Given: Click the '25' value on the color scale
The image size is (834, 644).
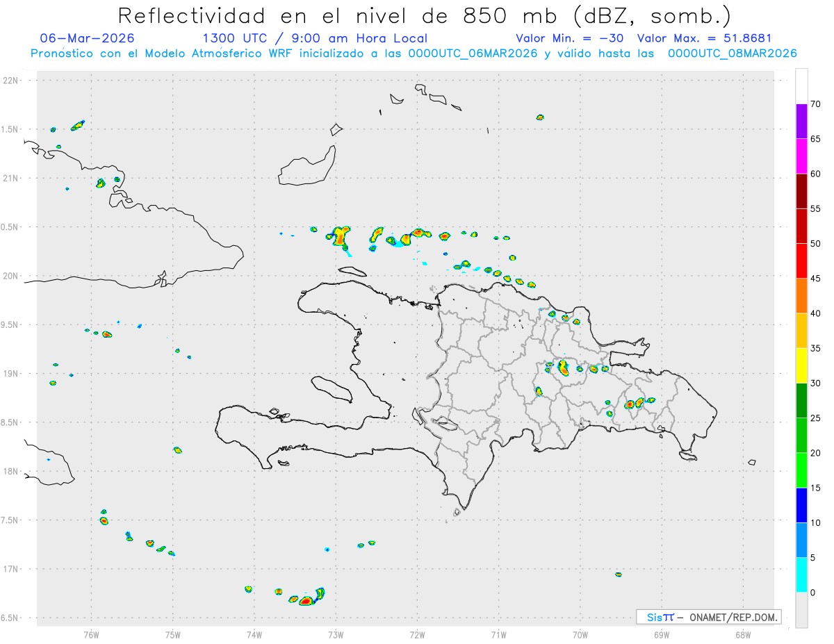Looking at the screenshot, I should point(815,418).
